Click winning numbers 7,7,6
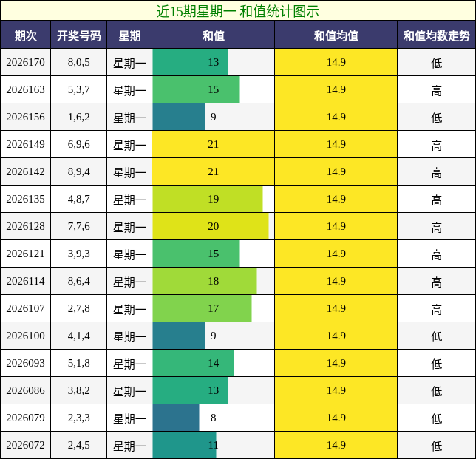 79,226
